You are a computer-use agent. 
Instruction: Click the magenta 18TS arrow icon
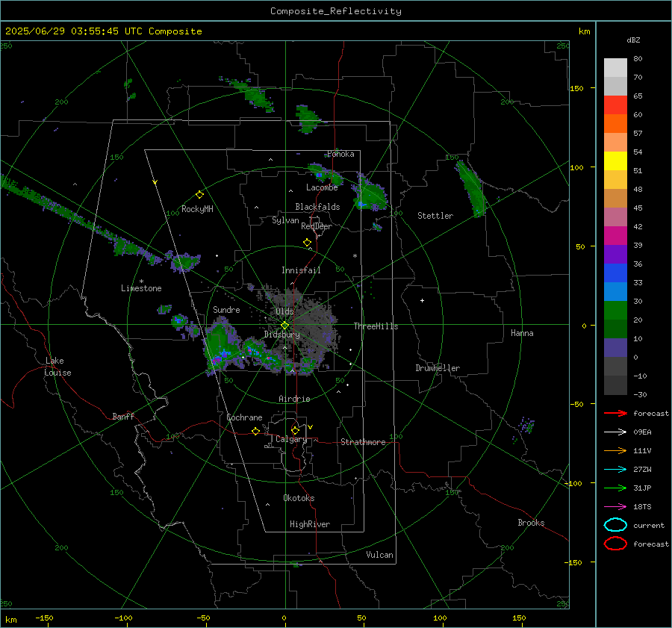point(615,507)
